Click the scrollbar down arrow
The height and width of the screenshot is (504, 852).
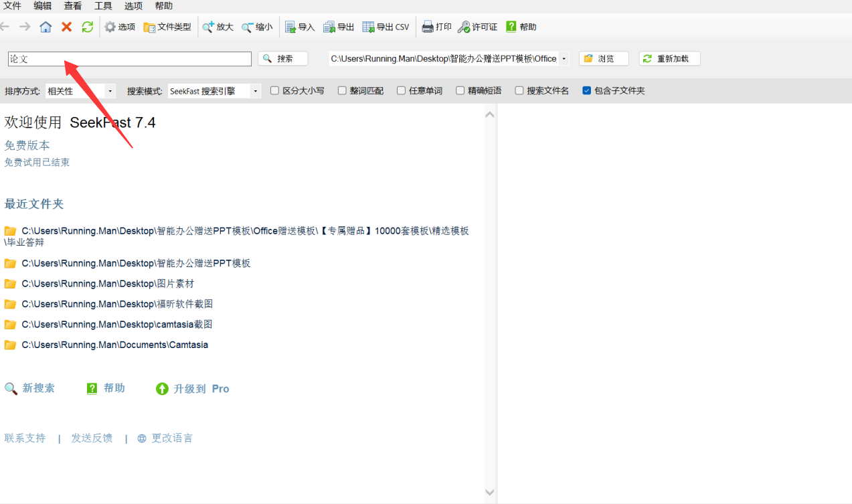pyautogui.click(x=490, y=493)
